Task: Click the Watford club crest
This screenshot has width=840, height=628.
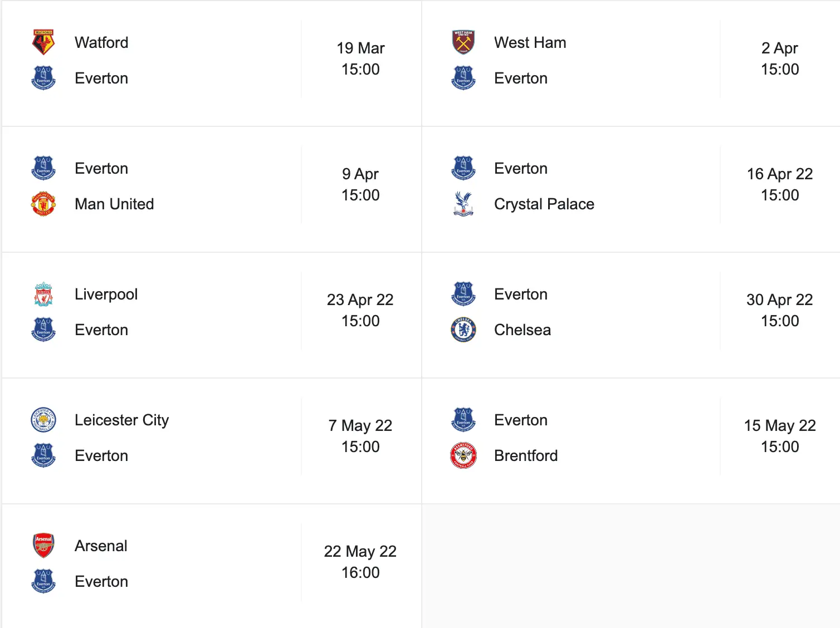Action: click(x=43, y=42)
